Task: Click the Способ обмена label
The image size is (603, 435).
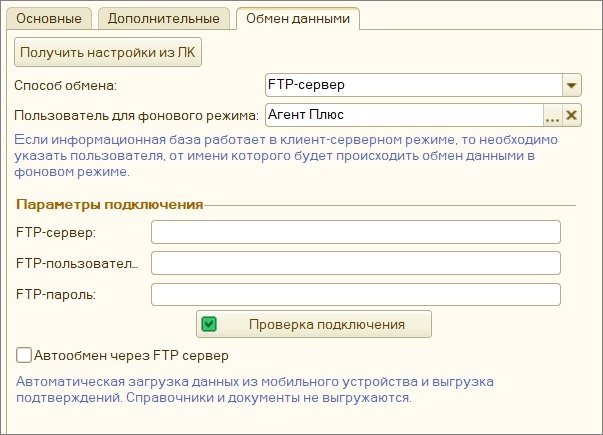Action: click(x=65, y=85)
